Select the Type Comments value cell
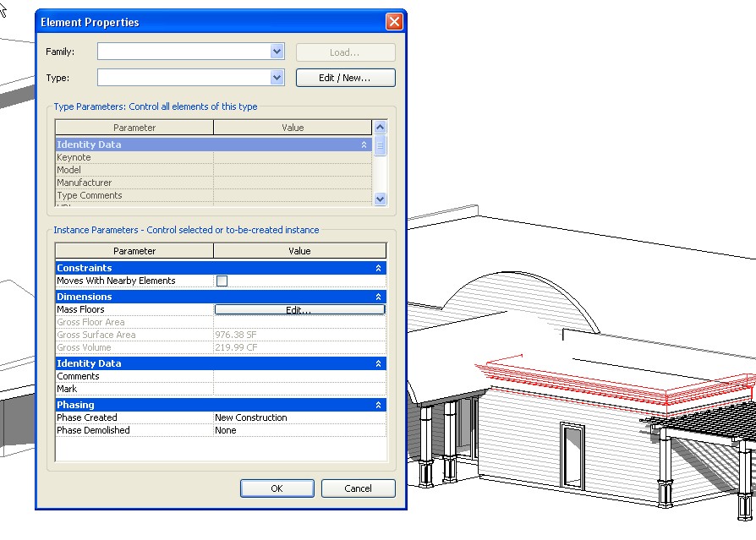 (293, 195)
